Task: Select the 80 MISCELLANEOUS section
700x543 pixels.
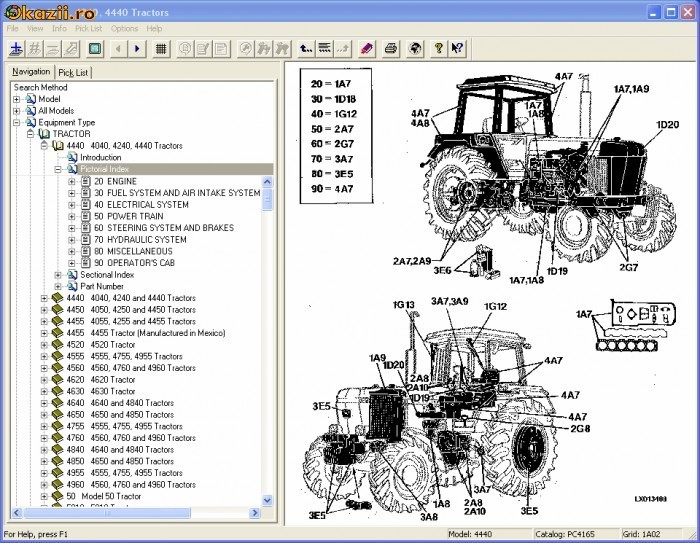Action: pos(133,251)
